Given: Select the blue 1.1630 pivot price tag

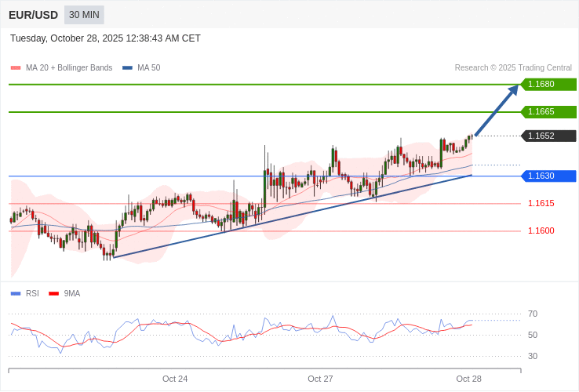Looking at the screenshot, I should (x=548, y=176).
